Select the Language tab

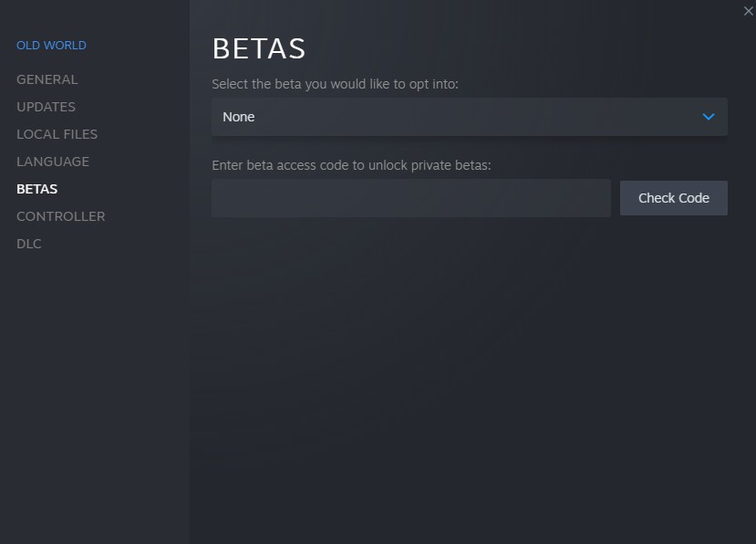point(53,162)
